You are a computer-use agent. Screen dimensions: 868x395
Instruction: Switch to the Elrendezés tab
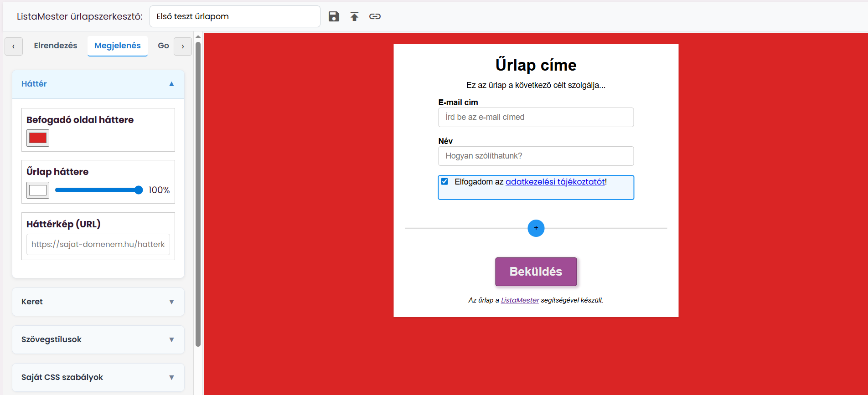click(56, 46)
